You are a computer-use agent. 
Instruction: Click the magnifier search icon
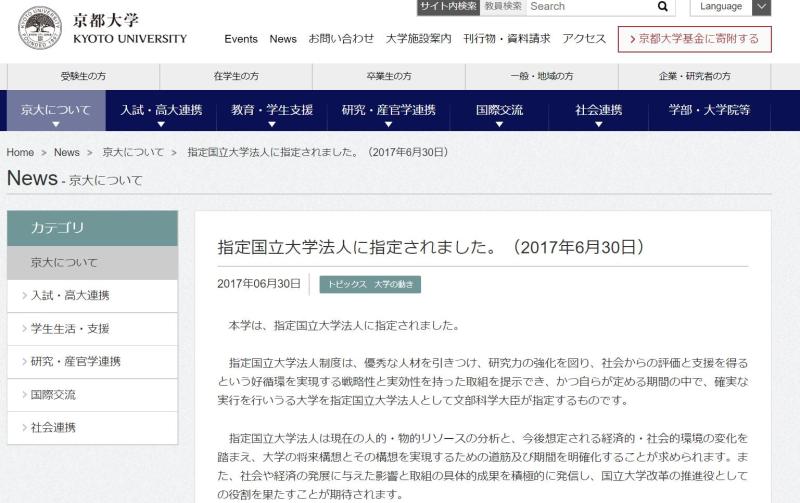[662, 7]
